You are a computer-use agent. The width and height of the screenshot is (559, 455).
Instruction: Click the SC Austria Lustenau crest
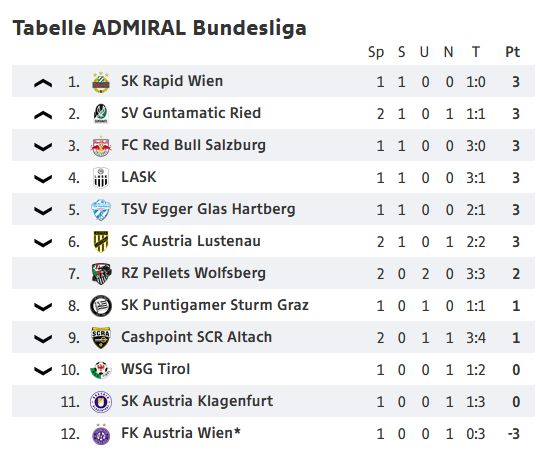point(101,242)
